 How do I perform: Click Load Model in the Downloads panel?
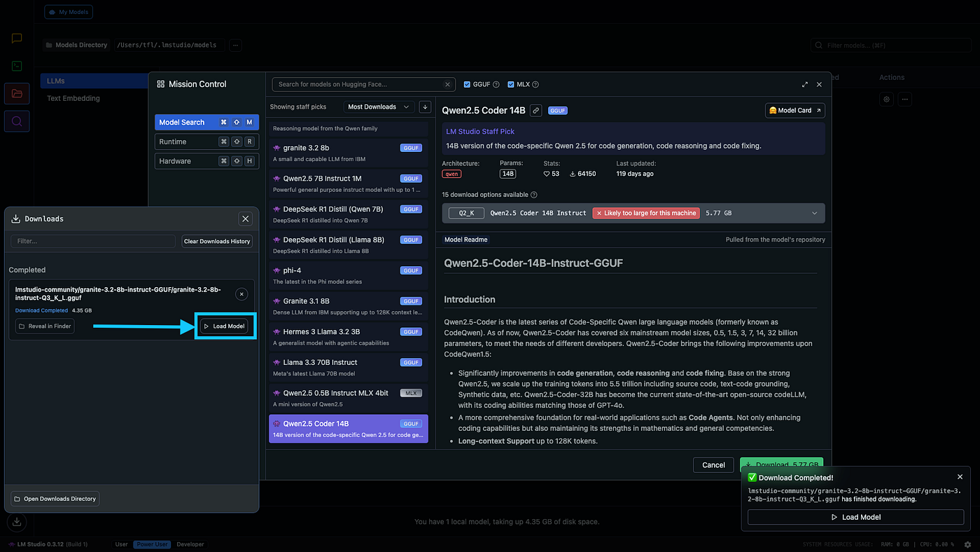click(x=225, y=326)
